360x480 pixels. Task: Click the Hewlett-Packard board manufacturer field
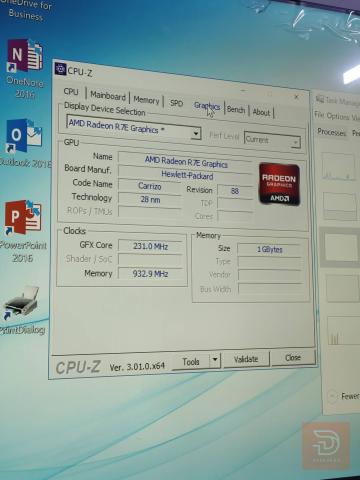[x=186, y=175]
